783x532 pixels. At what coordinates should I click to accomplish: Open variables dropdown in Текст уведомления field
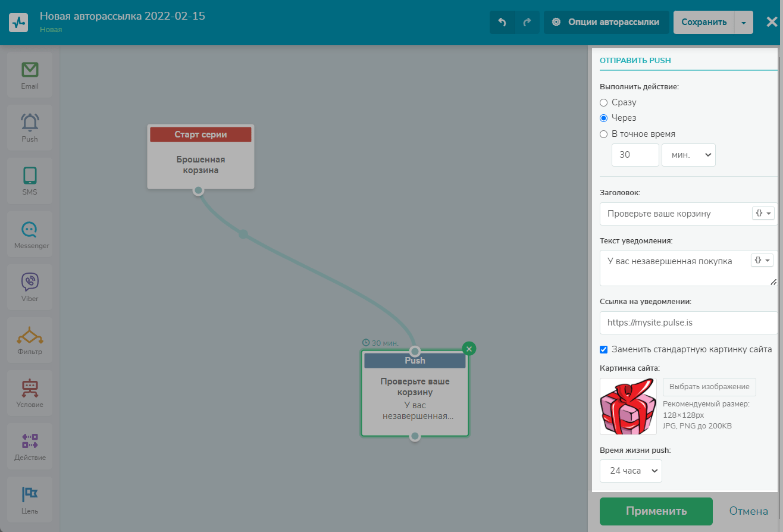tap(763, 260)
